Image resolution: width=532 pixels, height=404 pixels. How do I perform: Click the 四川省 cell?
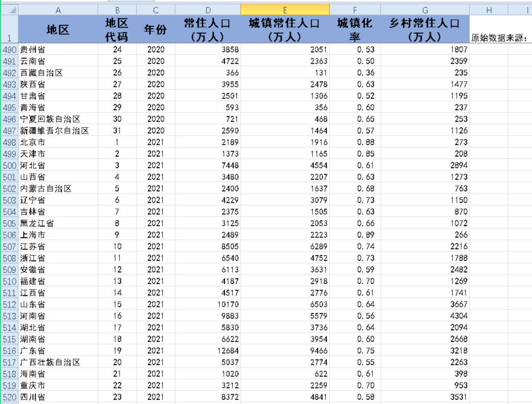click(x=58, y=397)
